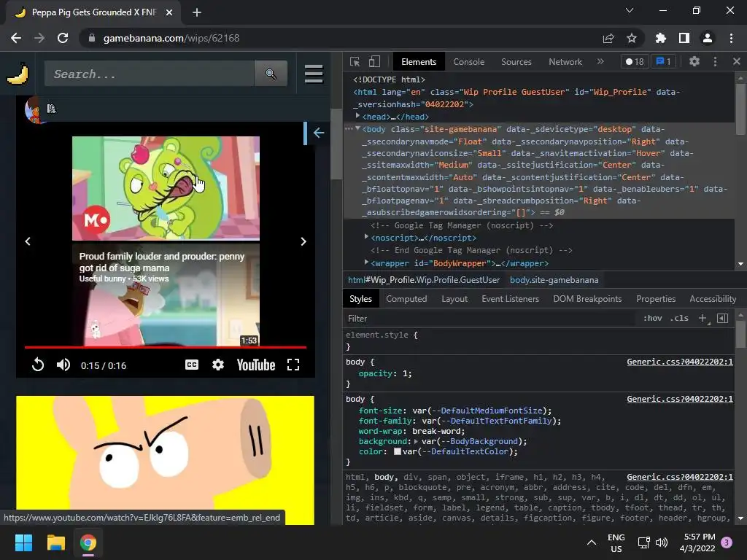
Task: Open Chrome side panel icon
Action: [684, 38]
